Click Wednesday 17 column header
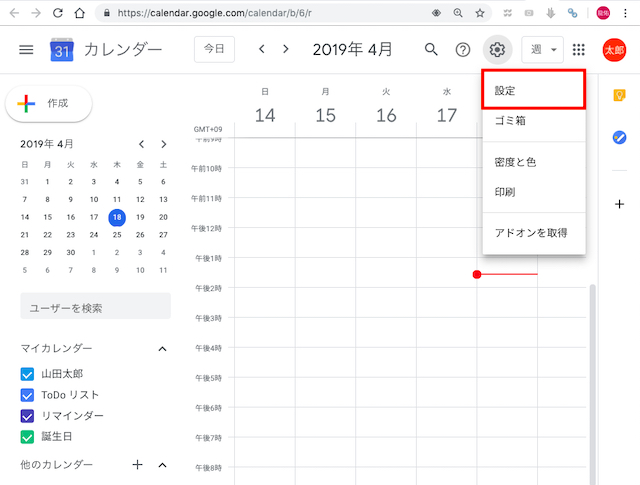 click(447, 107)
